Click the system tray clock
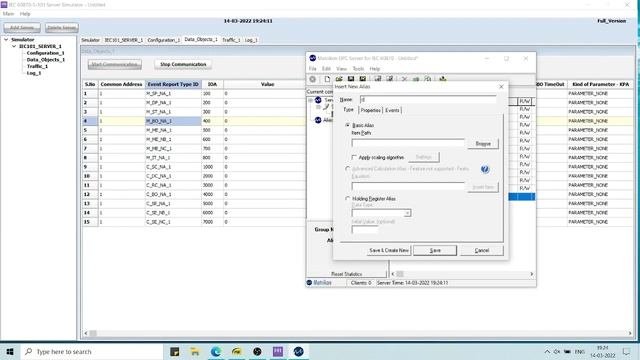The height and width of the screenshot is (360, 640). [x=602, y=351]
